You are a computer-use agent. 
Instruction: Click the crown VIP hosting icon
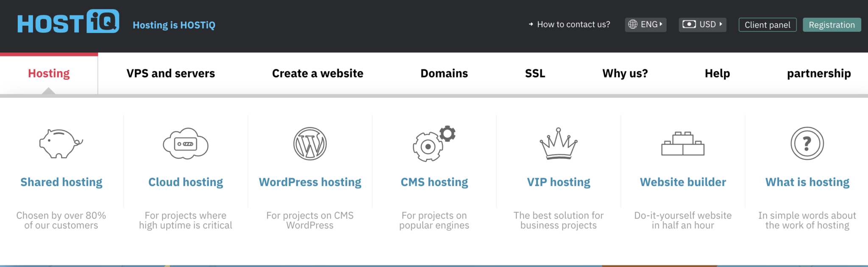tap(558, 144)
